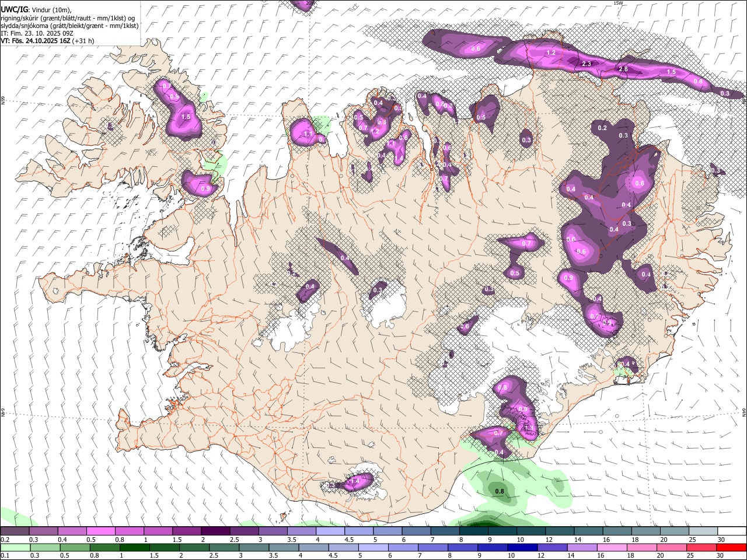This screenshot has height=560, width=747.
Task: Pick the lavender 4–4.5 swatch in the upper legend
Action: point(330,531)
